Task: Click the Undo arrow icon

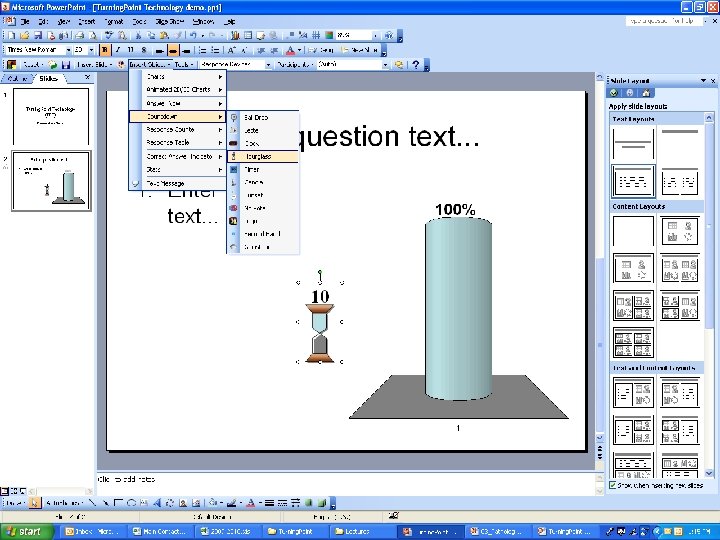Action: pos(193,35)
